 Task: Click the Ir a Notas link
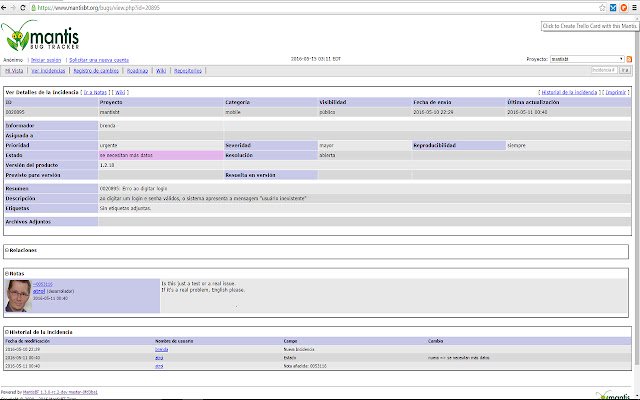[x=95, y=93]
